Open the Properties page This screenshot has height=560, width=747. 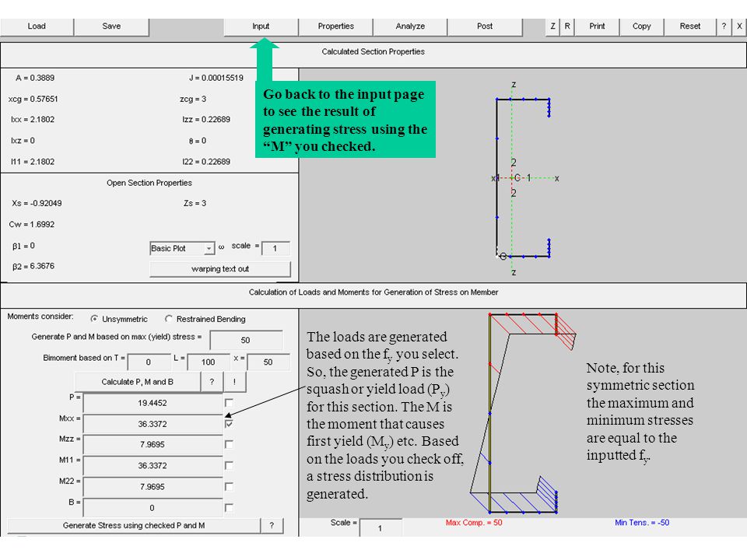tap(336, 26)
